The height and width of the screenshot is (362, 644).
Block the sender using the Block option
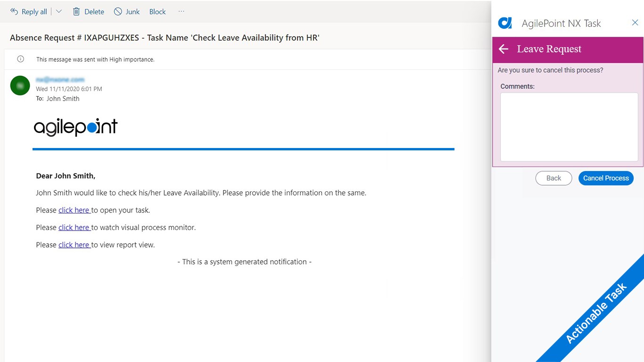[x=157, y=11]
